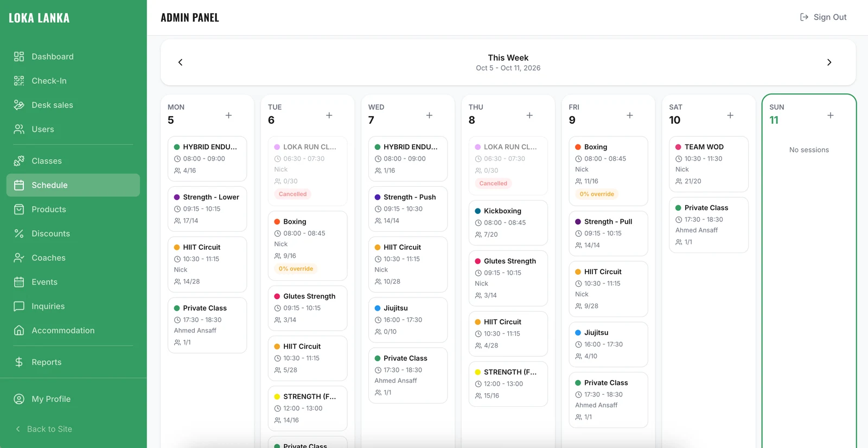Click the orange dot on Tuesday's Boxing
The width and height of the screenshot is (868, 448).
coord(277,222)
